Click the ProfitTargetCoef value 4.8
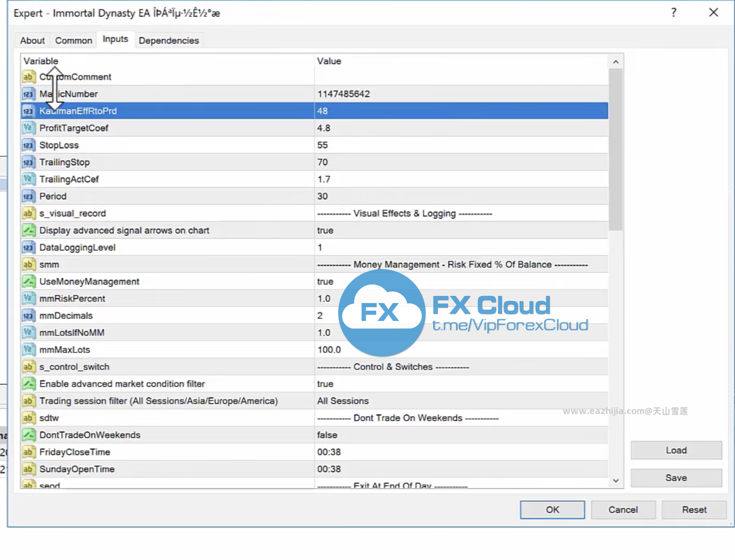 click(x=324, y=128)
